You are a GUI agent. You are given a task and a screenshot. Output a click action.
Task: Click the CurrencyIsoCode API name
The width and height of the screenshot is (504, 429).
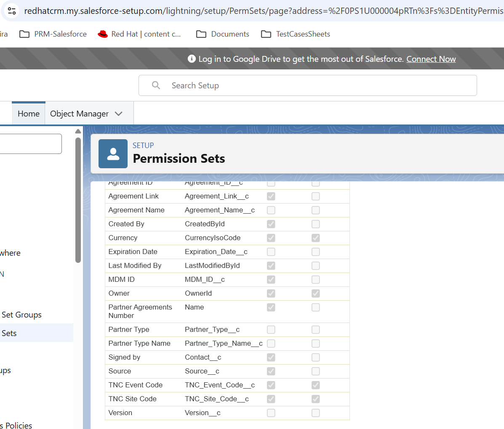213,238
